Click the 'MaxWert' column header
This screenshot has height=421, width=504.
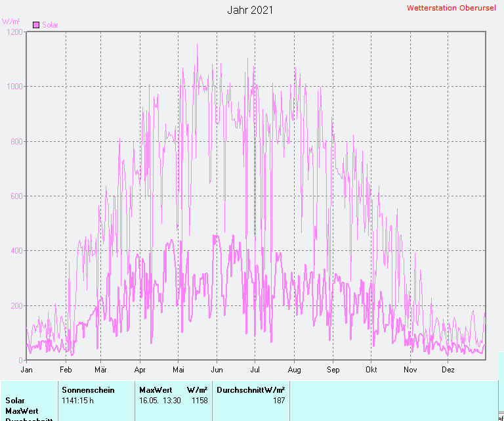point(156,390)
